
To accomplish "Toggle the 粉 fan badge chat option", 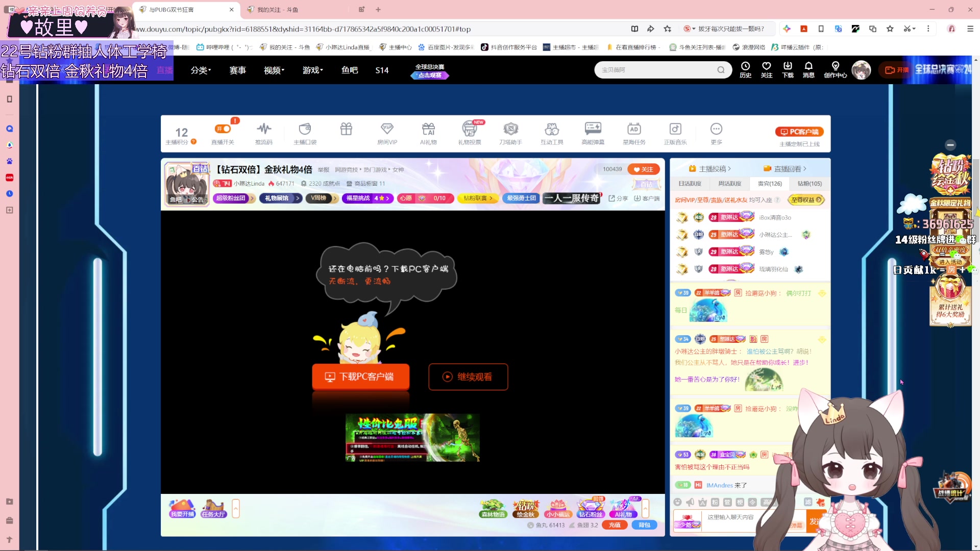I will [715, 502].
